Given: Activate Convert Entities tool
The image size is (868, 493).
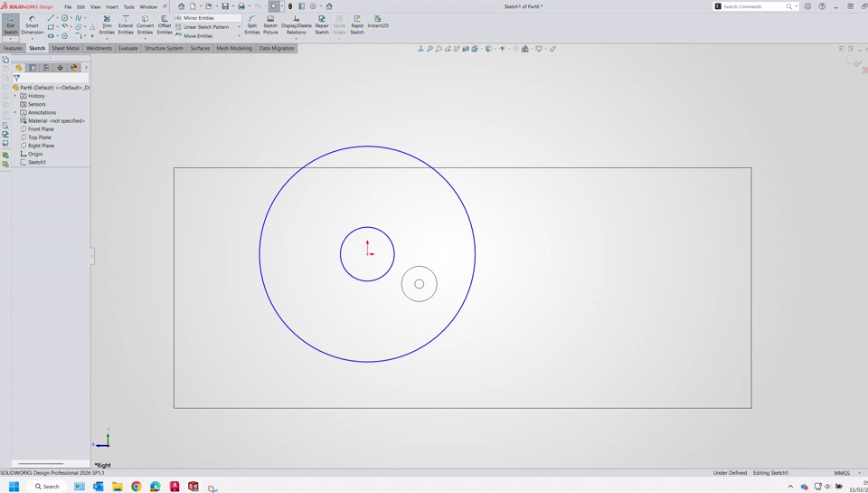Looking at the screenshot, I should click(145, 25).
